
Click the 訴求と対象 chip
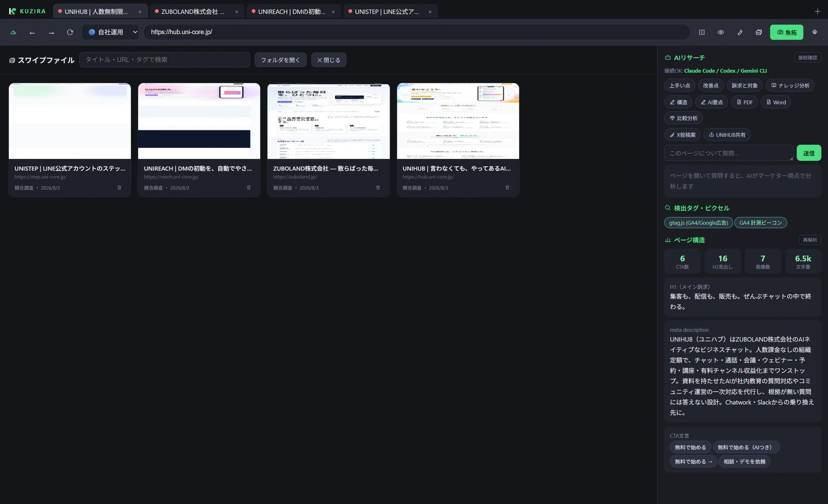[x=745, y=85]
